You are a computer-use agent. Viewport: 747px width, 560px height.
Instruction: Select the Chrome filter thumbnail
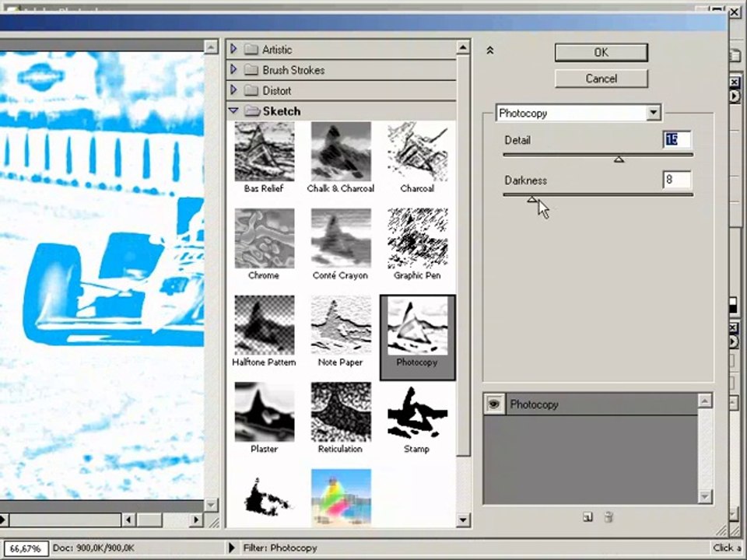265,238
